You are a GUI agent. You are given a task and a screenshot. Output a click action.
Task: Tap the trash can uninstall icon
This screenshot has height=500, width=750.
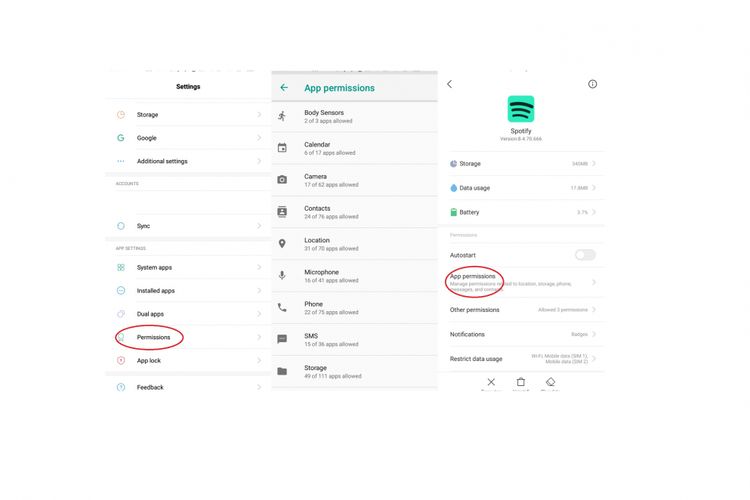pos(520,382)
